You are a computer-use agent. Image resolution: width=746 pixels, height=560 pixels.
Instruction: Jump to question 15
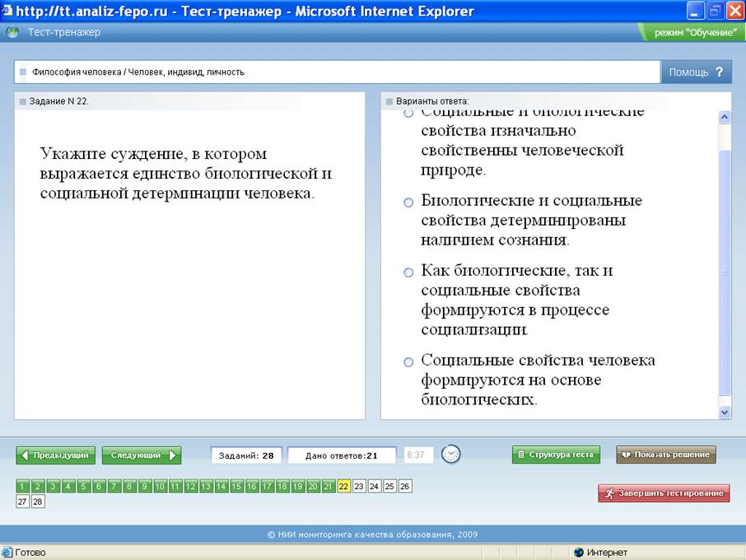(x=236, y=486)
